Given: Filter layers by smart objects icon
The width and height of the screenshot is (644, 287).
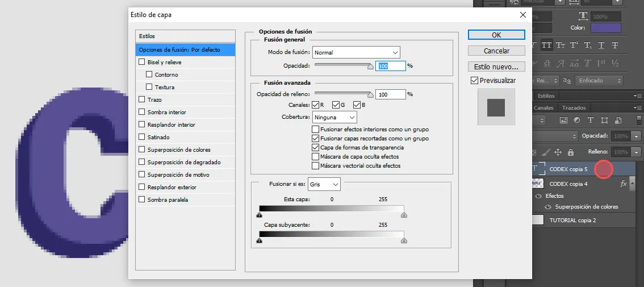Looking at the screenshot, I should [x=618, y=120].
